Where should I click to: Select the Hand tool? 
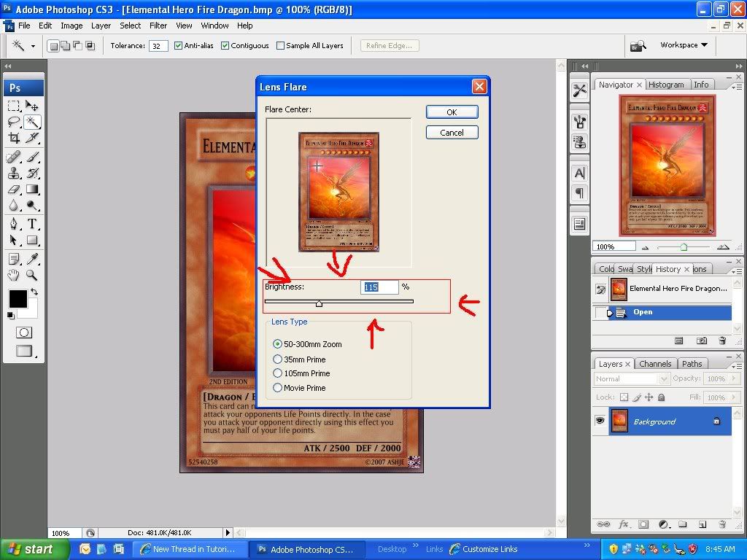[14, 275]
